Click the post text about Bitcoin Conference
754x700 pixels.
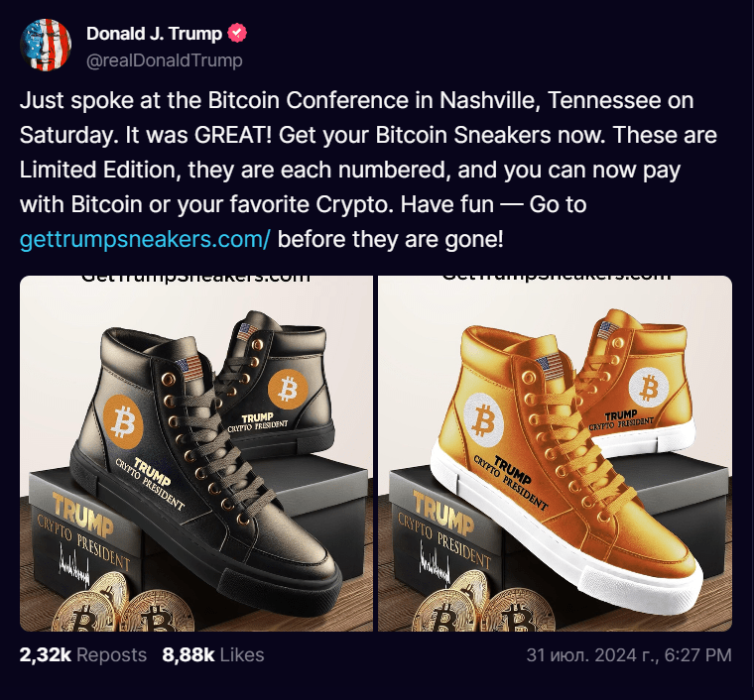[x=368, y=170]
